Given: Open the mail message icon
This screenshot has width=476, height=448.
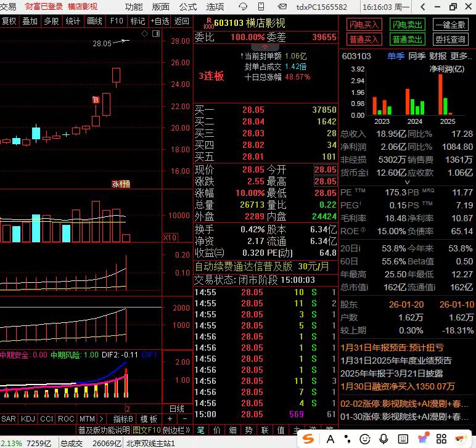Looking at the screenshot, I should 282,6.
